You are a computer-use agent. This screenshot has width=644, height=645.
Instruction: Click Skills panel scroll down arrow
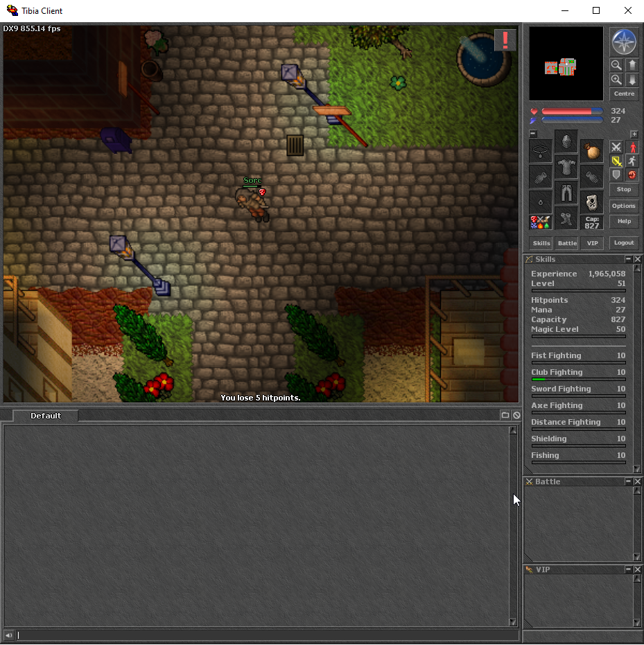click(x=637, y=469)
